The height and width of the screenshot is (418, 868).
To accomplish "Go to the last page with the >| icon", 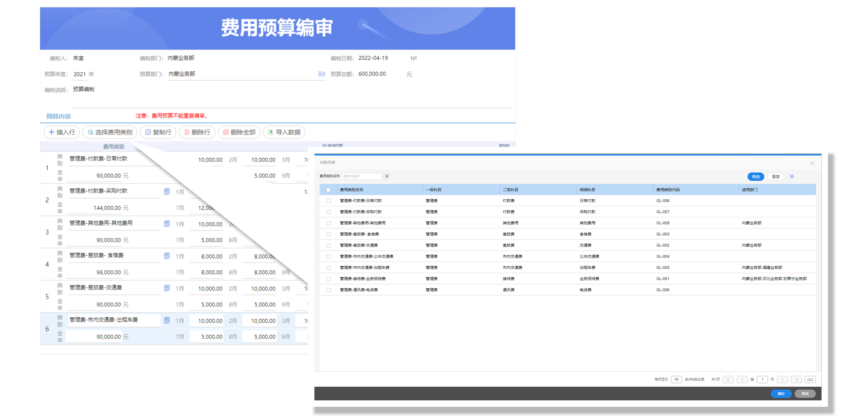I will click(796, 380).
